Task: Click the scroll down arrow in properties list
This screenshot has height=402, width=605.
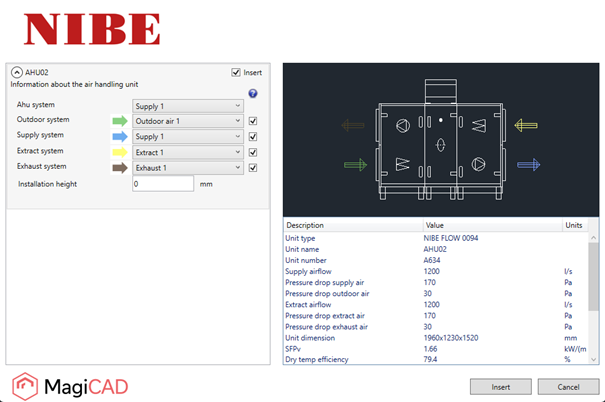Action: coord(593,359)
